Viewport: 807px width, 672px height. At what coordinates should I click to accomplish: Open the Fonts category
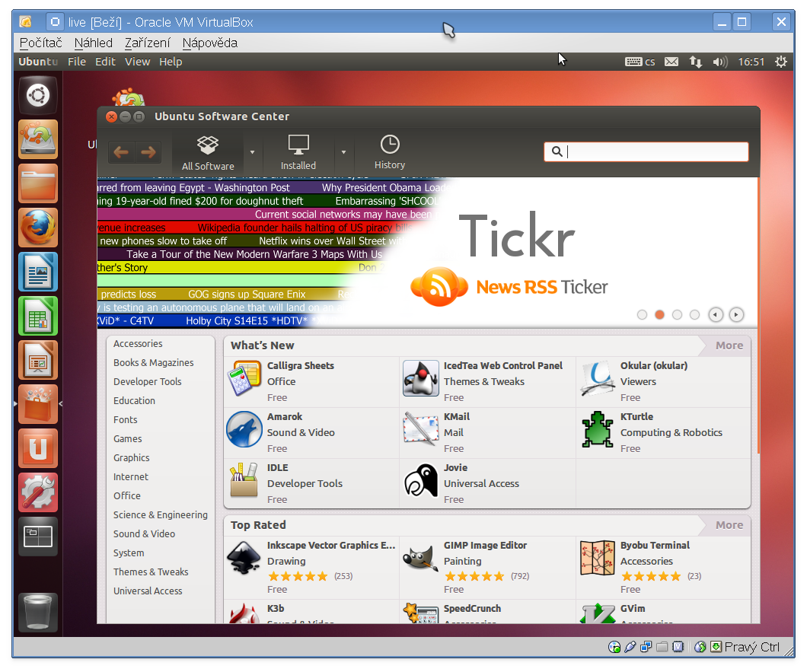click(126, 420)
